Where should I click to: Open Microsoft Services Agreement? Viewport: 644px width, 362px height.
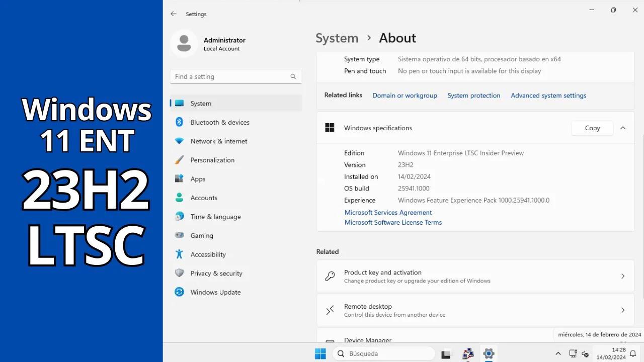click(388, 212)
